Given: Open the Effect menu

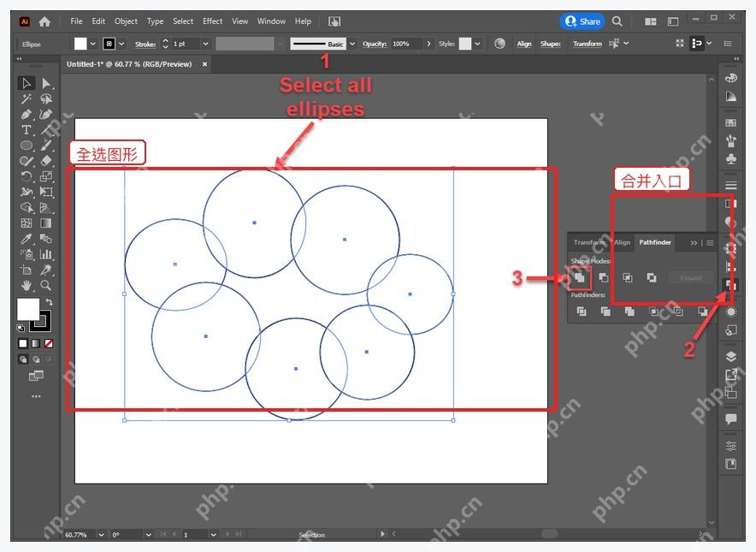Looking at the screenshot, I should 212,21.
